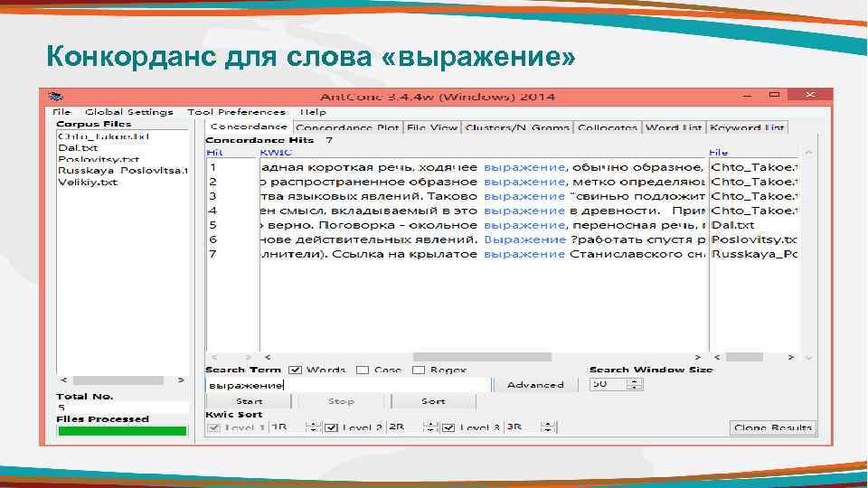Screen dimensions: 868x488
Task: Toggle the Level 3 sort checkbox
Action: (x=448, y=427)
